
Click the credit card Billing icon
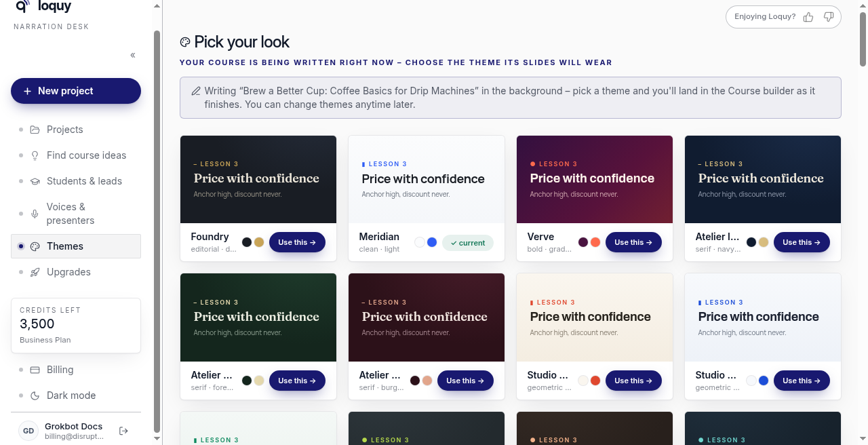pyautogui.click(x=35, y=370)
